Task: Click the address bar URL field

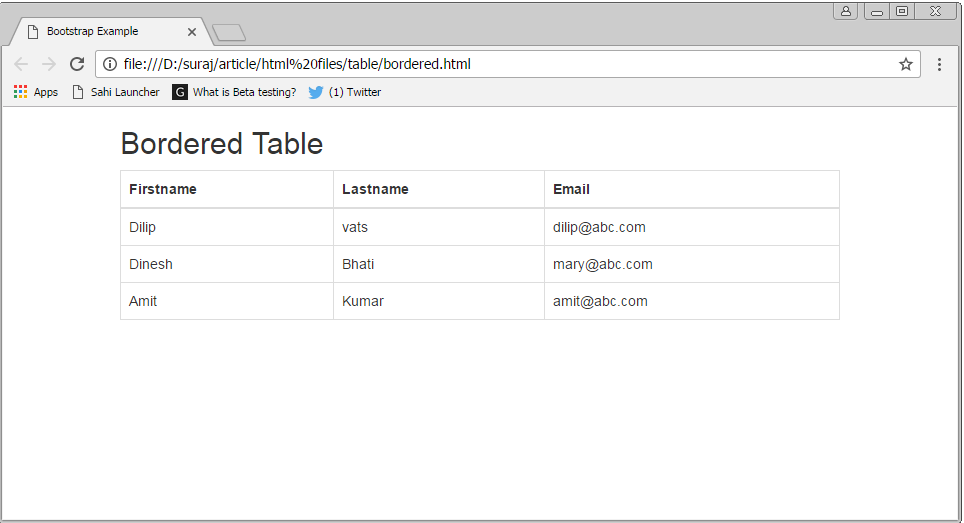Action: pos(500,64)
